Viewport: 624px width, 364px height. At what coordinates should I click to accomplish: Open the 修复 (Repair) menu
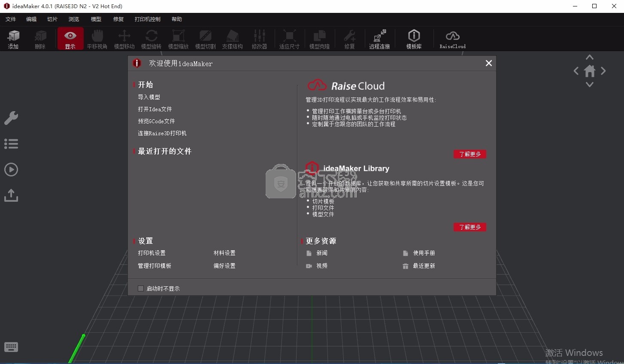point(118,19)
